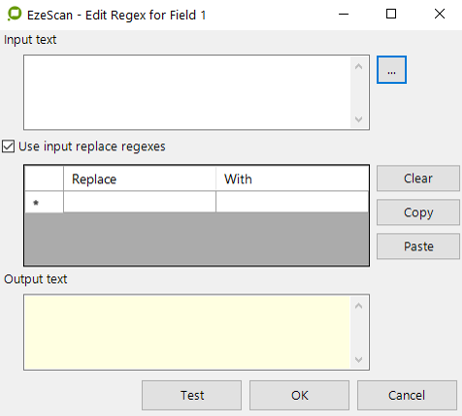Cancel the Edit Regex dialog
Viewport: 462px width, 416px height.
(x=407, y=395)
